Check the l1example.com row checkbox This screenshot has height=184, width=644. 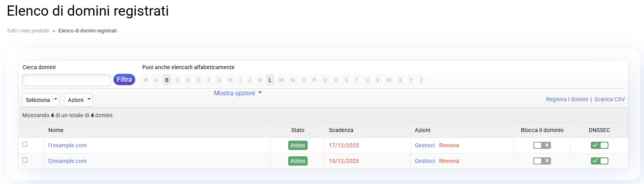25,145
